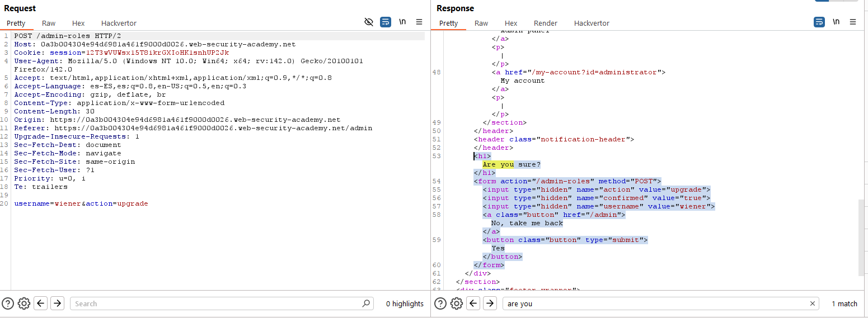The image size is (868, 318).
Task: Toggle the eye-slash icon in Request panel
Action: pos(368,22)
